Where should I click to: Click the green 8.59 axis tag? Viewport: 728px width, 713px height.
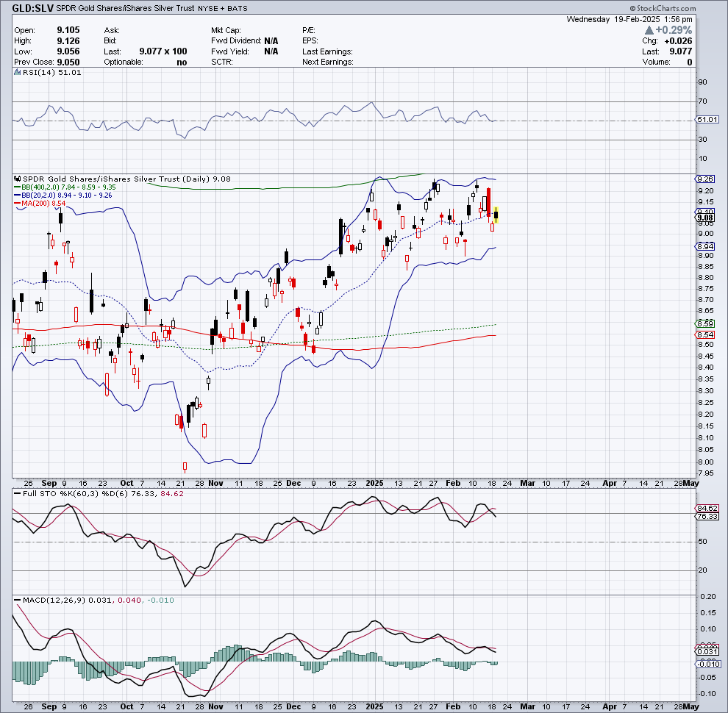click(x=705, y=324)
